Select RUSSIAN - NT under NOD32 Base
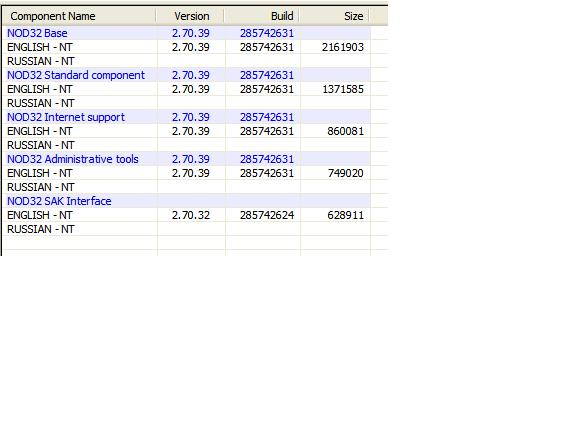Image resolution: width=576 pixels, height=432 pixels. 187,61
